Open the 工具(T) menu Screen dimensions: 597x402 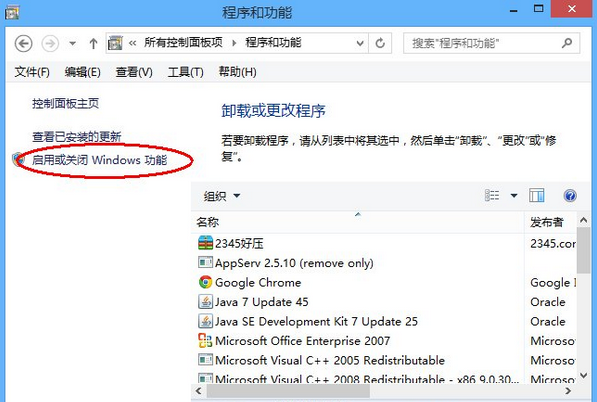185,72
